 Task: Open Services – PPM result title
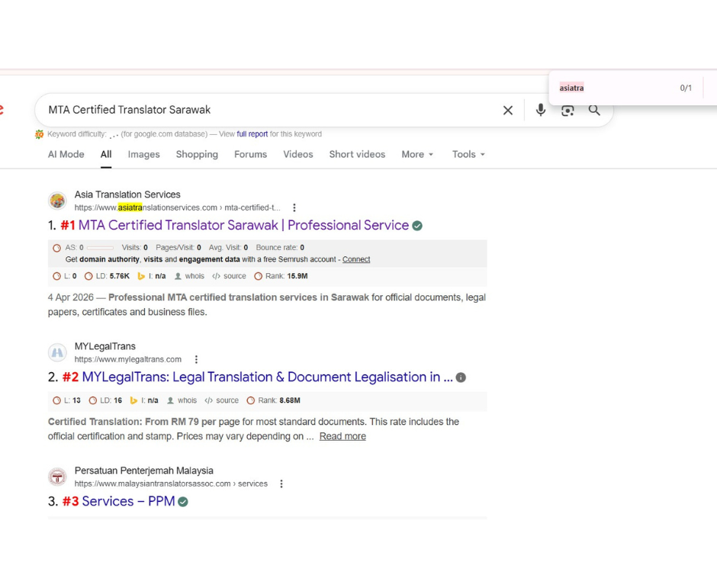[x=128, y=502]
